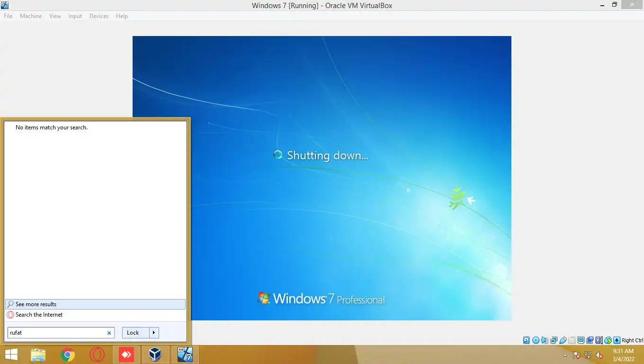Click the hard disk activity indicator

pos(527,340)
